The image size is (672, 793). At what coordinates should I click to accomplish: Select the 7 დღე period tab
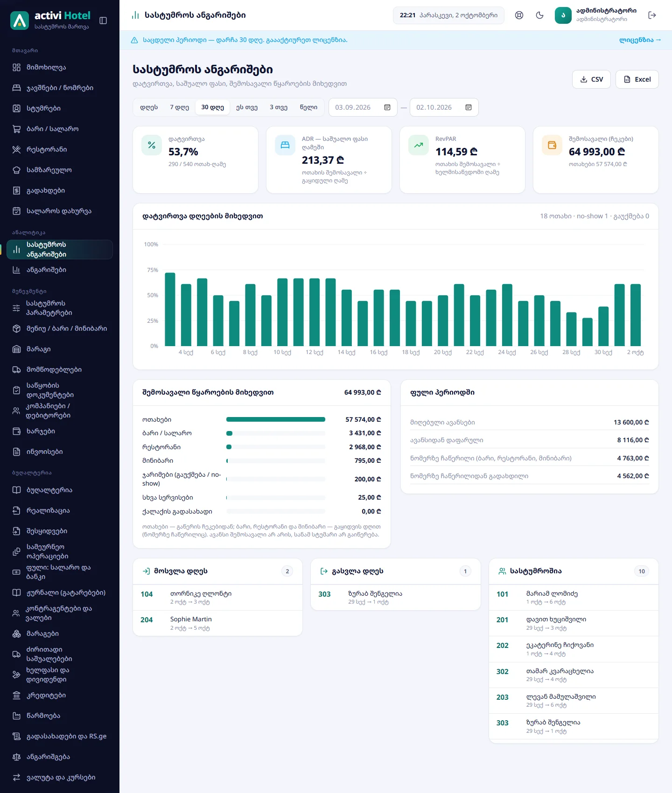point(179,107)
